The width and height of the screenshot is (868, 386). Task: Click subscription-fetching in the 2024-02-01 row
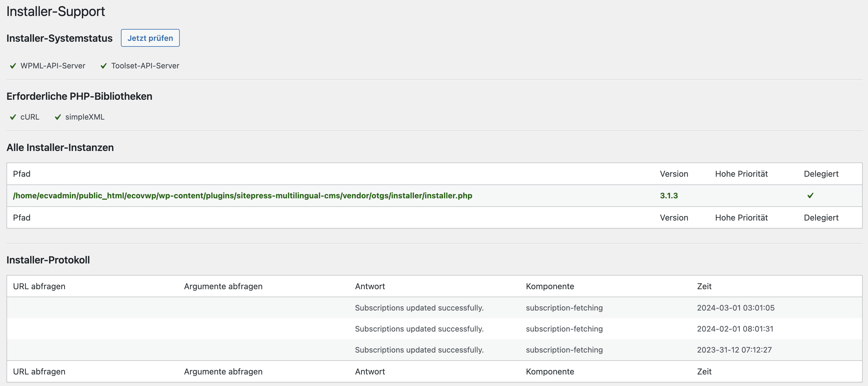pyautogui.click(x=564, y=329)
